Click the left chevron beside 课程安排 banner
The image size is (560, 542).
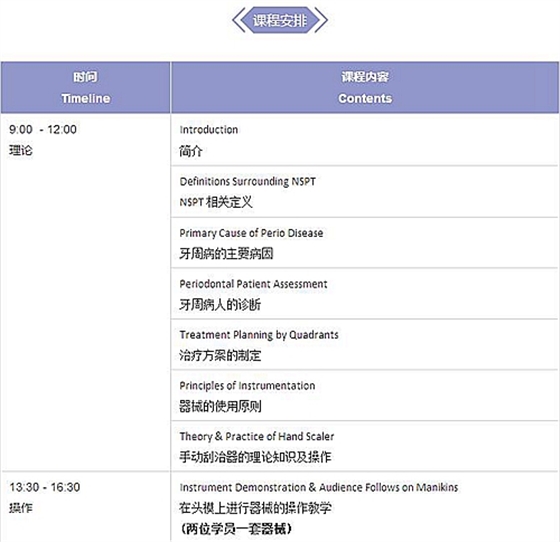238,20
